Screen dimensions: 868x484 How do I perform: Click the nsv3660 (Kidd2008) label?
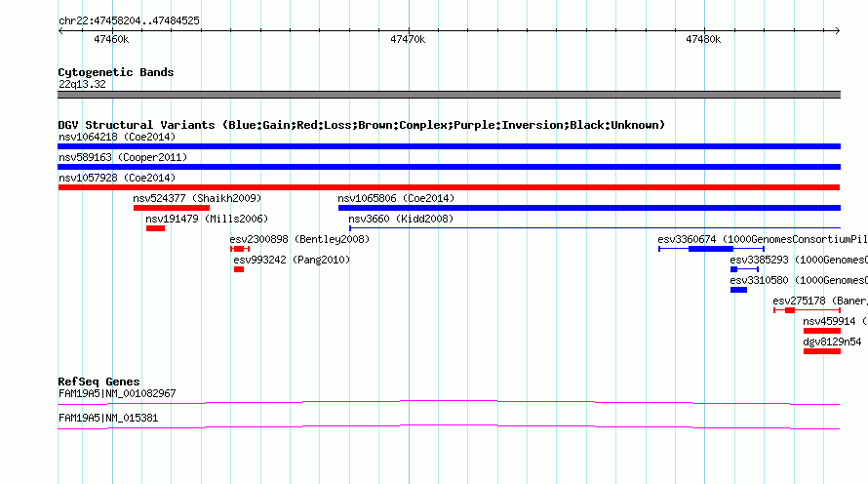coord(401,219)
